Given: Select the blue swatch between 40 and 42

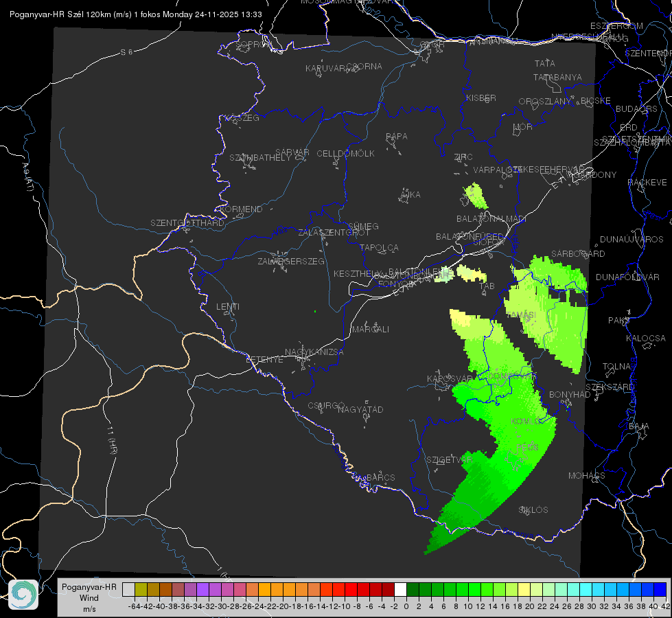Looking at the screenshot, I should (660, 589).
